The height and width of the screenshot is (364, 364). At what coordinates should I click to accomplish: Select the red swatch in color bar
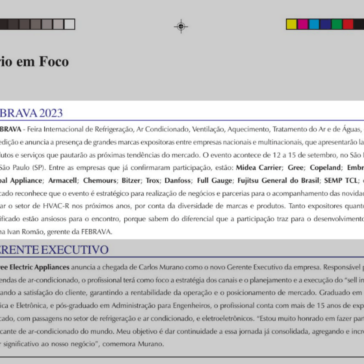coord(348,24)
